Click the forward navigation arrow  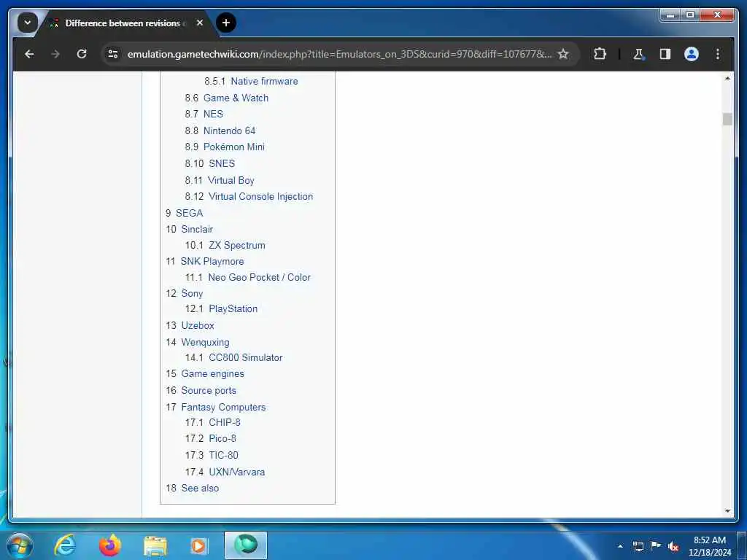(x=55, y=54)
